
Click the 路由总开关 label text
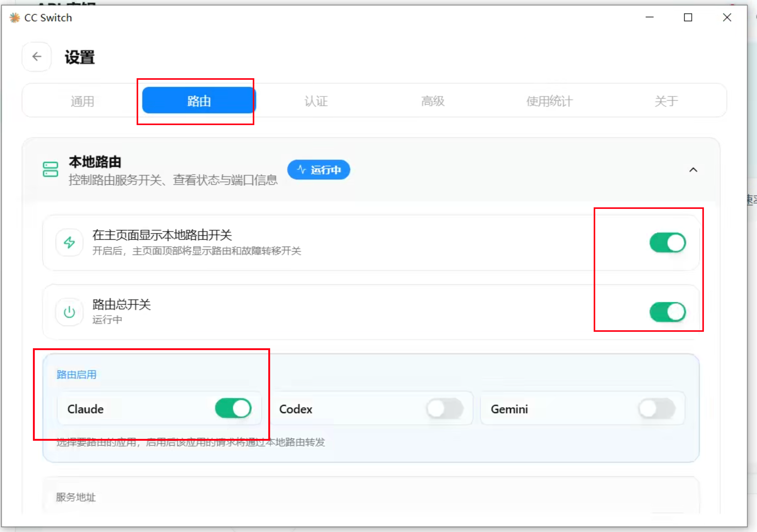(121, 304)
